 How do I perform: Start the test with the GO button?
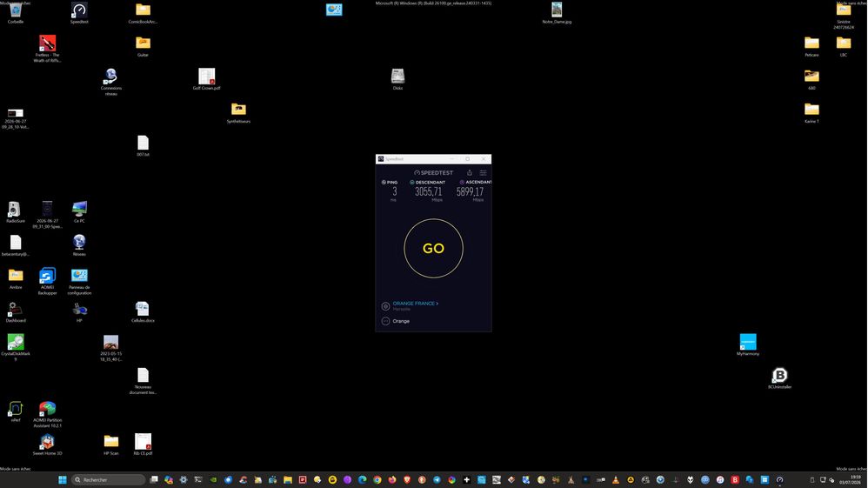(x=433, y=248)
